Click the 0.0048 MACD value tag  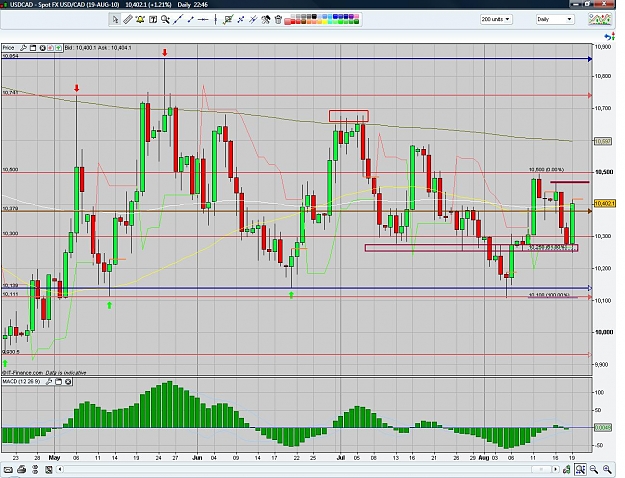pyautogui.click(x=601, y=427)
